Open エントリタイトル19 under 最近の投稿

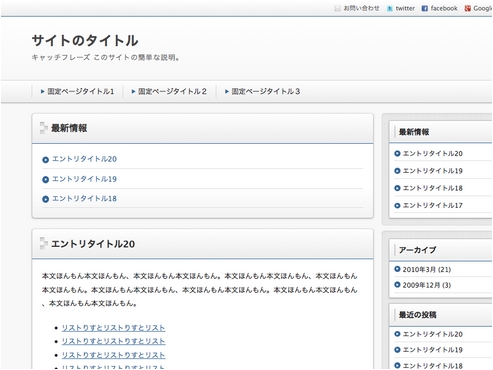[433, 350]
